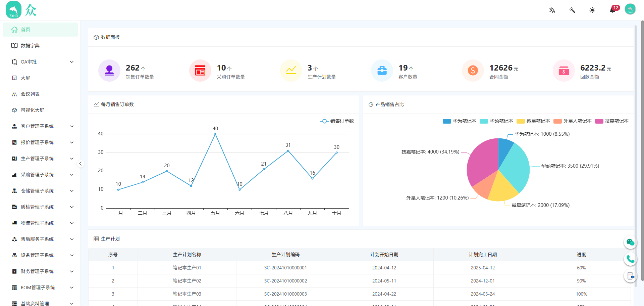The height and width of the screenshot is (306, 644).
Task: Click the ZXHD dolphin logo
Action: 13,9
